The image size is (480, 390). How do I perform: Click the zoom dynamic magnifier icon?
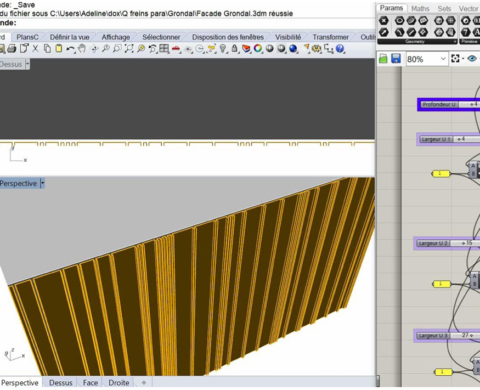point(106,49)
